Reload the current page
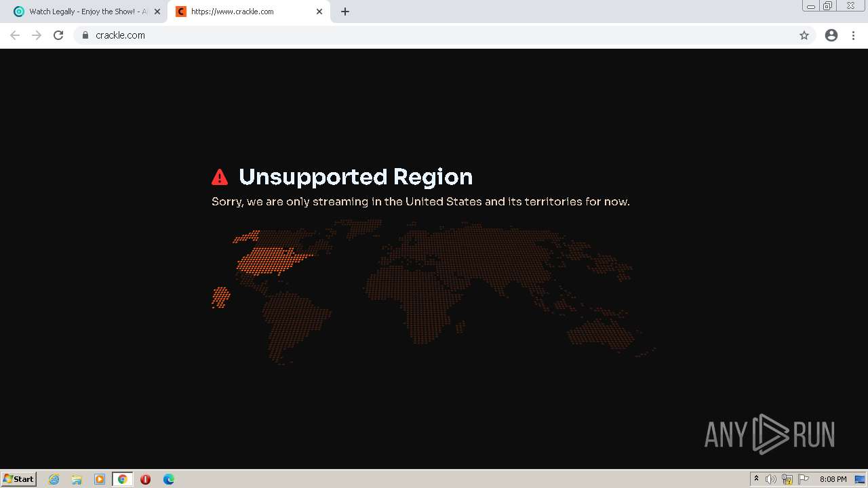This screenshot has width=868, height=488. tap(58, 35)
